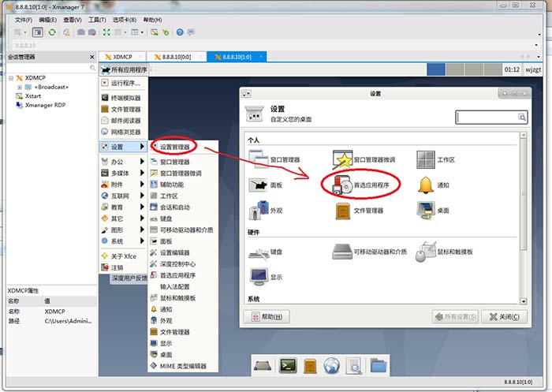Open Desktop icon in Settings dialog
The height and width of the screenshot is (392, 552).
click(426, 211)
